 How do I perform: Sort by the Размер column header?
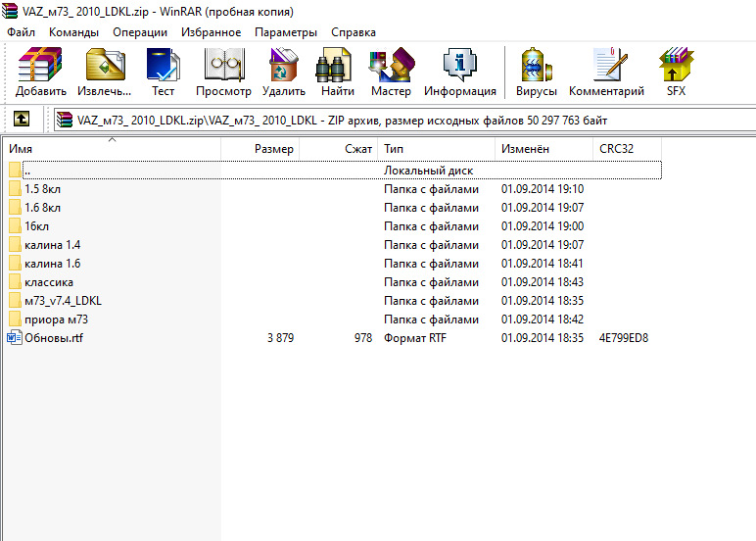click(260, 149)
